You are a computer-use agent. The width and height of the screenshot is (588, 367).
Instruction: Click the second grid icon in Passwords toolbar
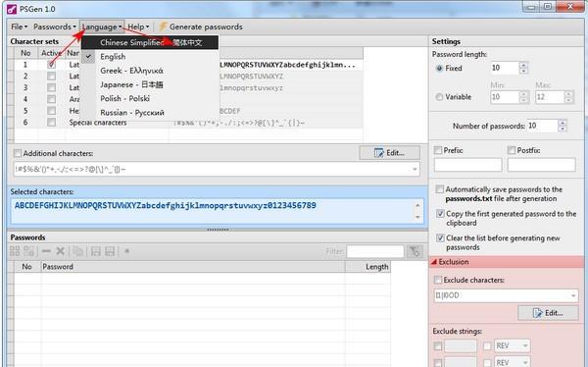(x=28, y=251)
